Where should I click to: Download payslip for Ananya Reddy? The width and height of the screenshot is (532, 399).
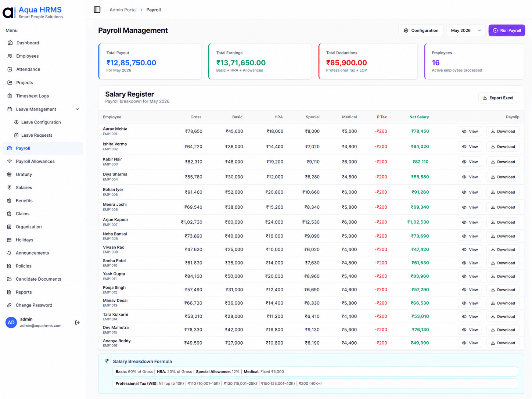[503, 343]
